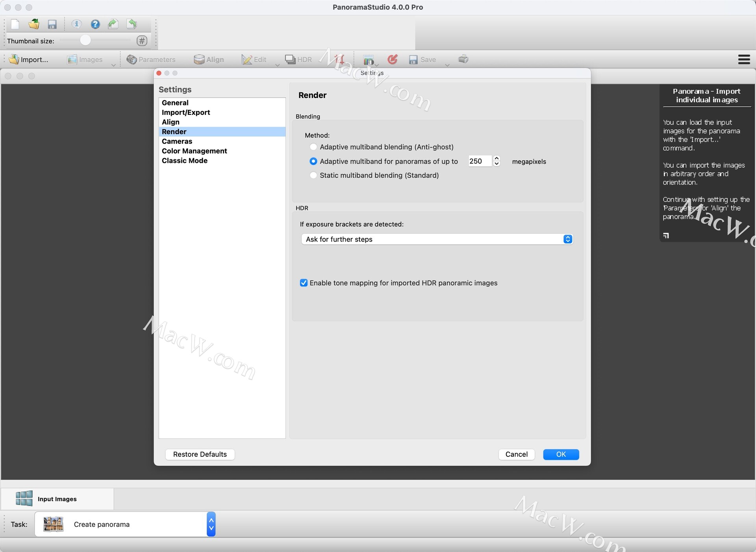756x552 pixels.
Task: Toggle Enable tone mapping checkbox
Action: tap(304, 283)
